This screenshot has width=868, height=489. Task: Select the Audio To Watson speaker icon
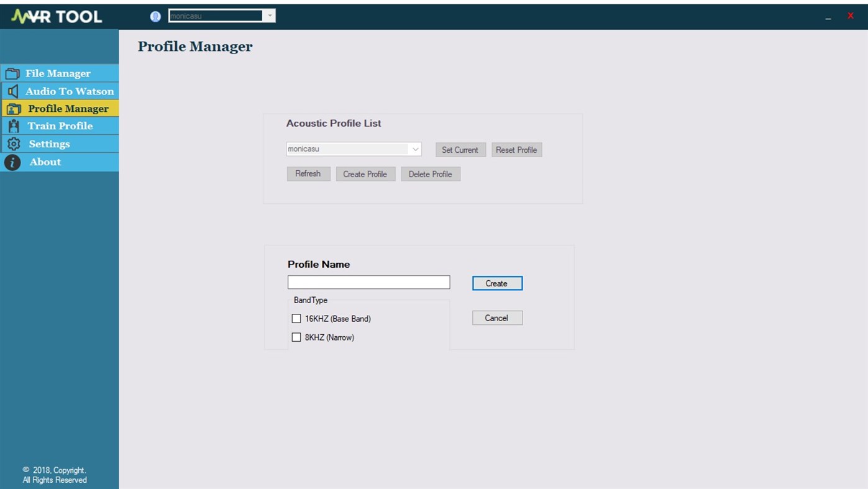[13, 91]
